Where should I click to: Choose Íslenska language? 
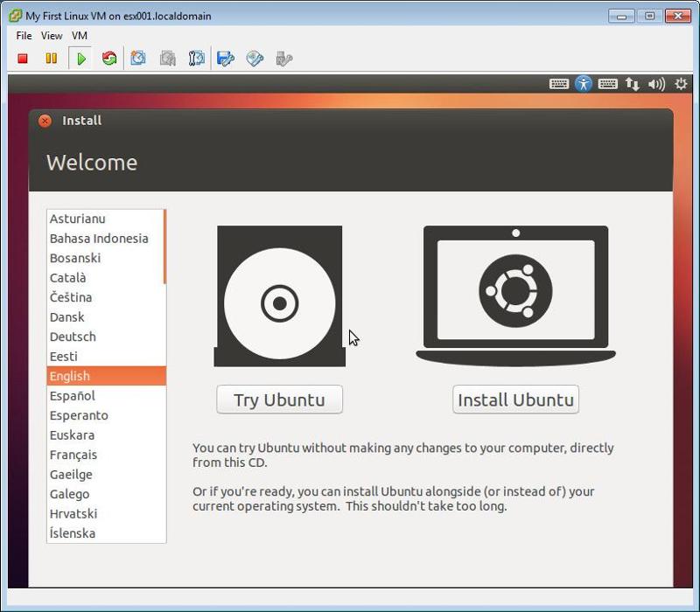pos(106,532)
